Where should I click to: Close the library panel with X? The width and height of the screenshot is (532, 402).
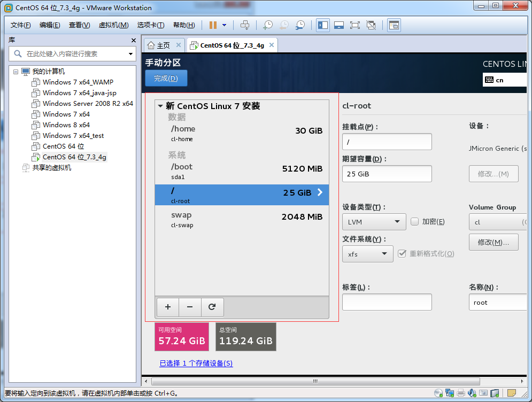click(x=133, y=41)
